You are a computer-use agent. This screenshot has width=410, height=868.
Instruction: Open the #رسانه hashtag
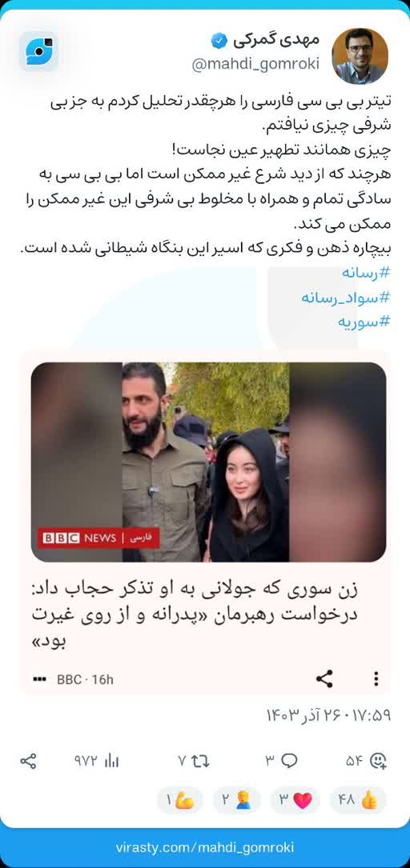[x=366, y=273]
